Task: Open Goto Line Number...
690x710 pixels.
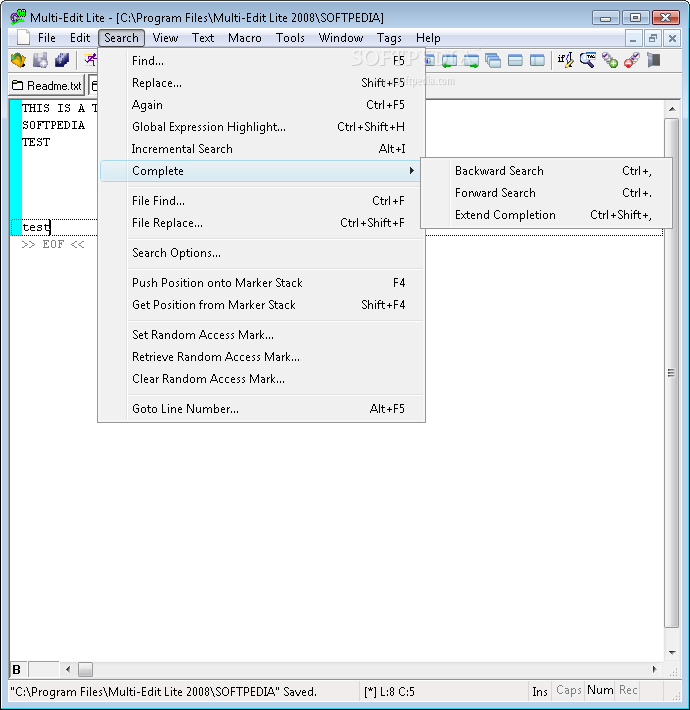Action: click(x=262, y=409)
